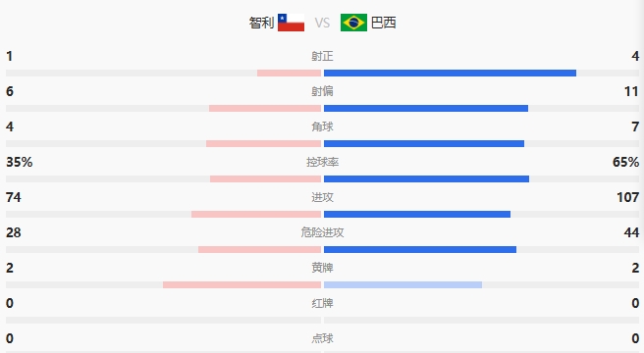This screenshot has height=353, width=644.
Task: Click the 控球率 stat label
Action: [x=322, y=162]
